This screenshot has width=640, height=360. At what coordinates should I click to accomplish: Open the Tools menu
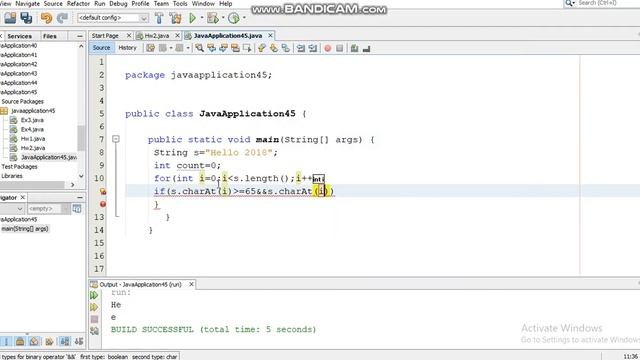coord(180,4)
